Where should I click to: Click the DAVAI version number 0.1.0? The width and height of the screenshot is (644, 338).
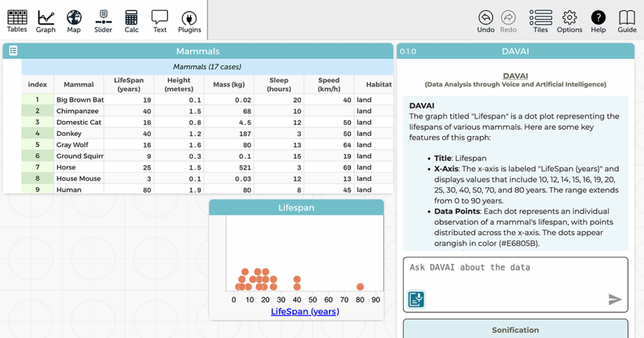tap(408, 52)
